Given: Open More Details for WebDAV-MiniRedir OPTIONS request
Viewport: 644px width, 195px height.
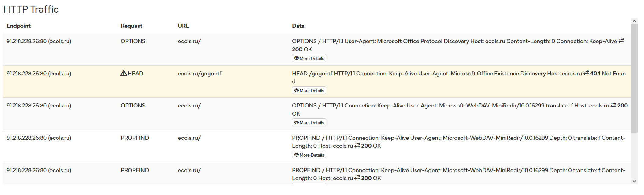Looking at the screenshot, I should click(x=309, y=123).
